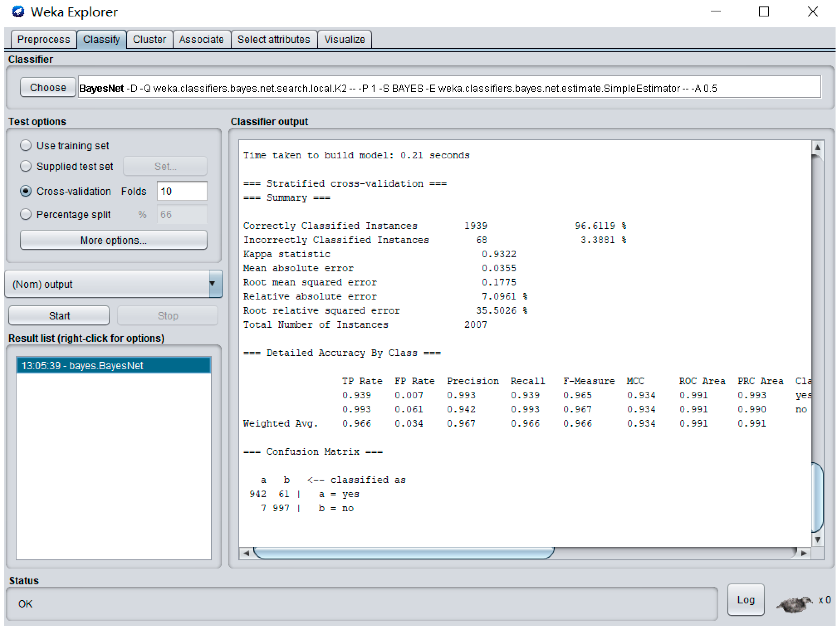Viewport: 840px width, 630px height.
Task: Click the class dropdown arrow button
Action: pyautogui.click(x=215, y=284)
